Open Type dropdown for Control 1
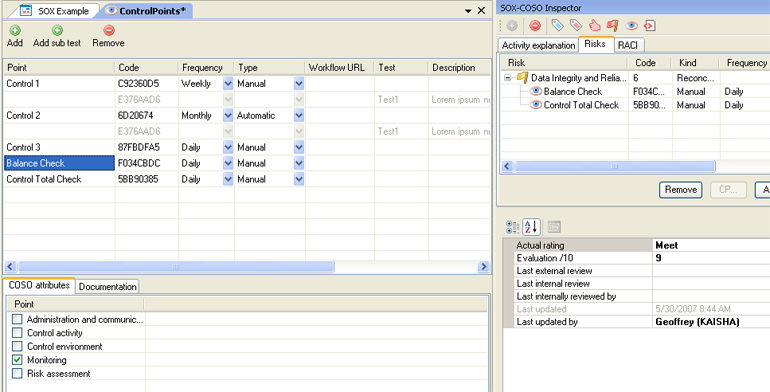Image resolution: width=770 pixels, height=392 pixels. point(299,84)
